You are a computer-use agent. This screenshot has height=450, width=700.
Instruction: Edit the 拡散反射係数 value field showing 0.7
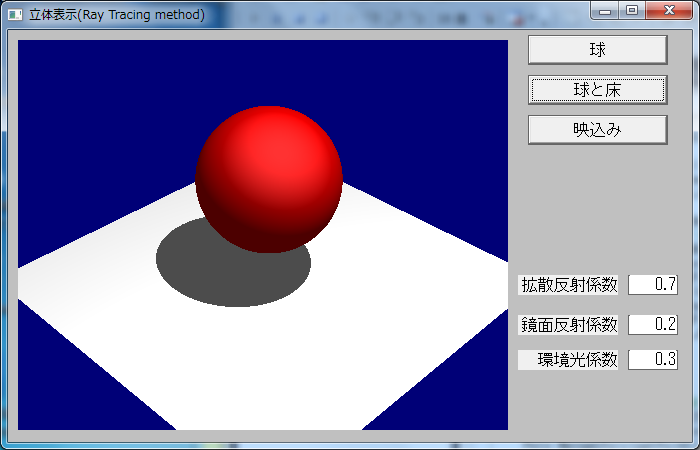[x=653, y=284]
